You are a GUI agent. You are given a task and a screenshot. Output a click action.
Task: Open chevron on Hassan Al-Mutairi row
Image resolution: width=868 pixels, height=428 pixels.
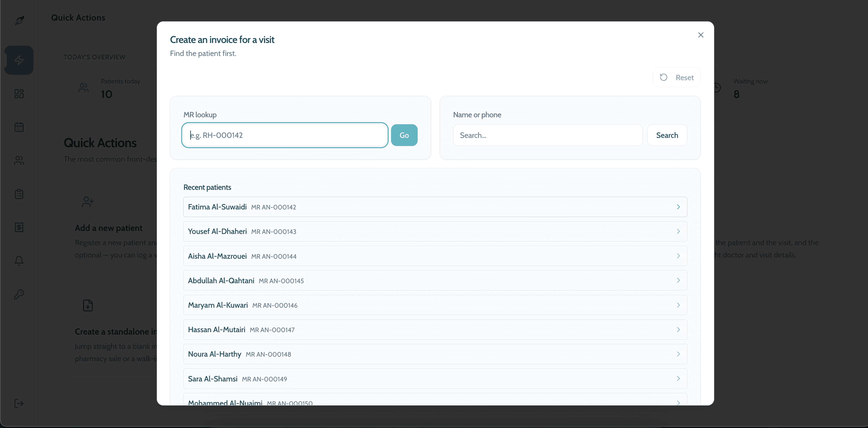pyautogui.click(x=678, y=330)
